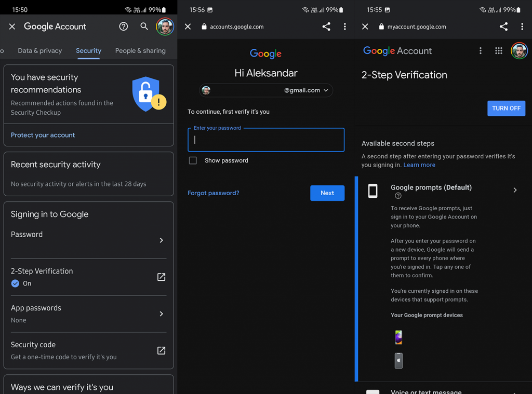Tap the Wi-Fi status icon at 15:50
Viewport: 532px width, 394px height.
pyautogui.click(x=128, y=10)
